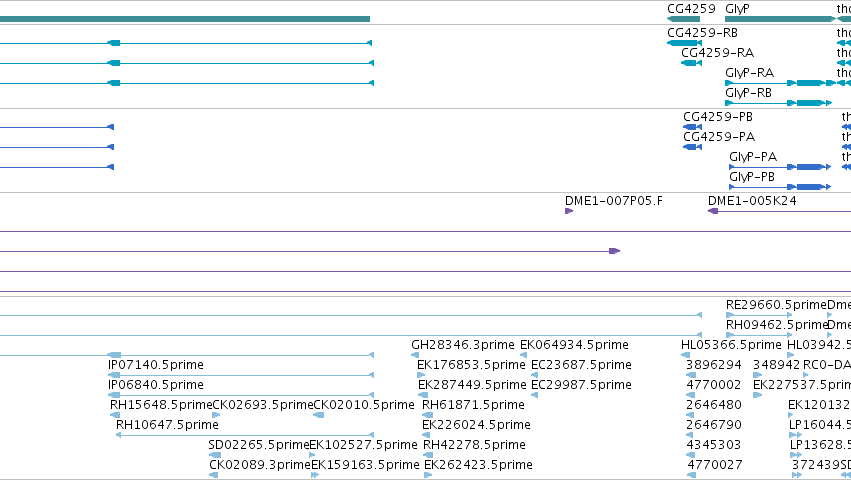Click the CG4259-PB protein glyph
851x480 pixels.
pyautogui.click(x=693, y=127)
